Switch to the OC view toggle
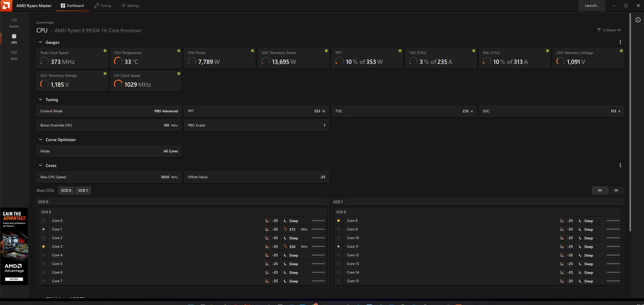The image size is (644, 305). coord(600,190)
